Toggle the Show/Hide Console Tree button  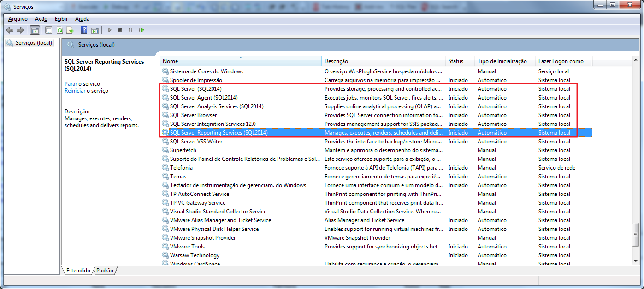[35, 30]
